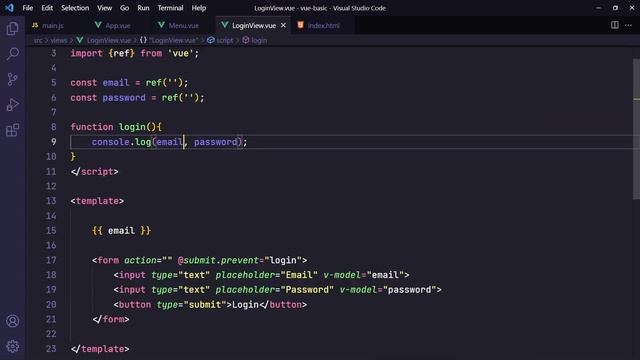Open the File menu
The height and width of the screenshot is (360, 640).
point(28,8)
